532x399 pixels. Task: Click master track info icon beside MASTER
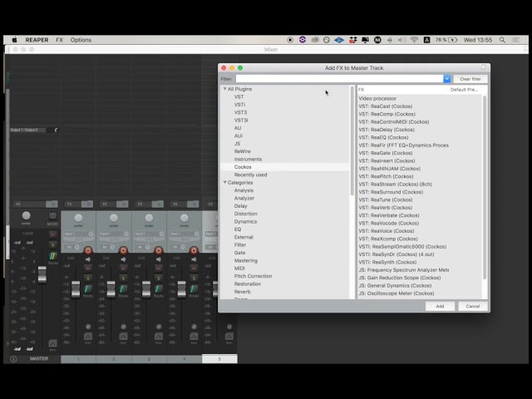13,358
